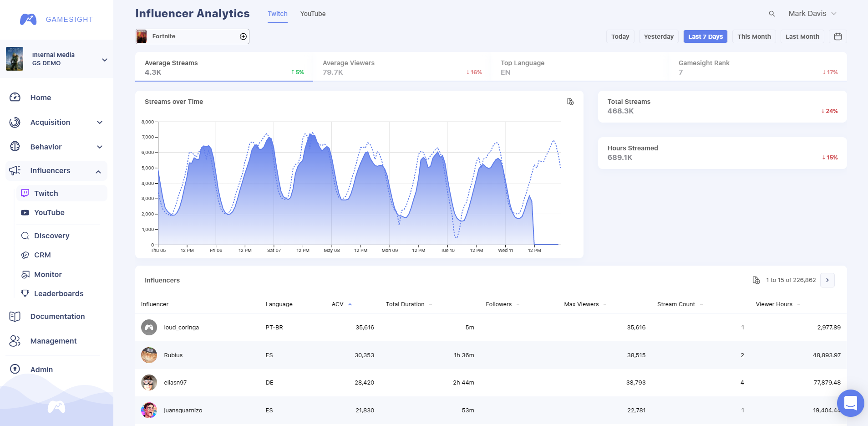Open the Hours Streamed card
868x426 pixels.
(722, 153)
